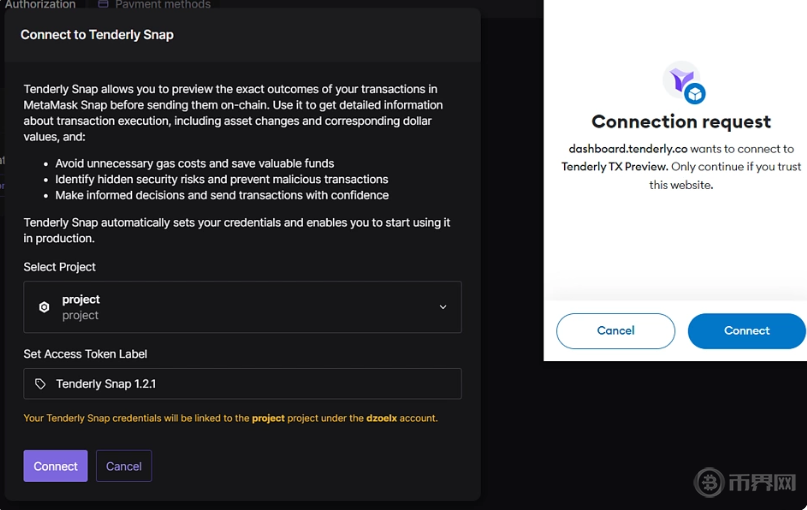The image size is (807, 510).
Task: Click the Connect to Tenderly Snap title
Action: point(97,34)
